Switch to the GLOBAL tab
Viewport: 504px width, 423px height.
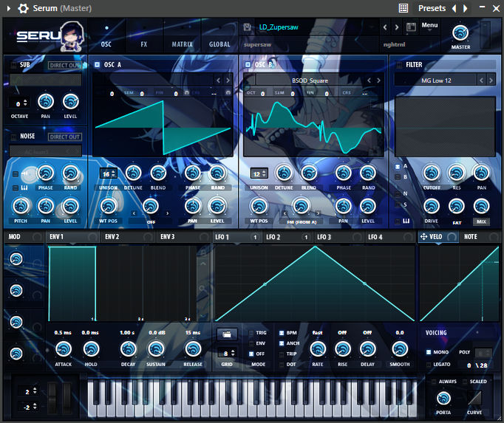coord(219,44)
